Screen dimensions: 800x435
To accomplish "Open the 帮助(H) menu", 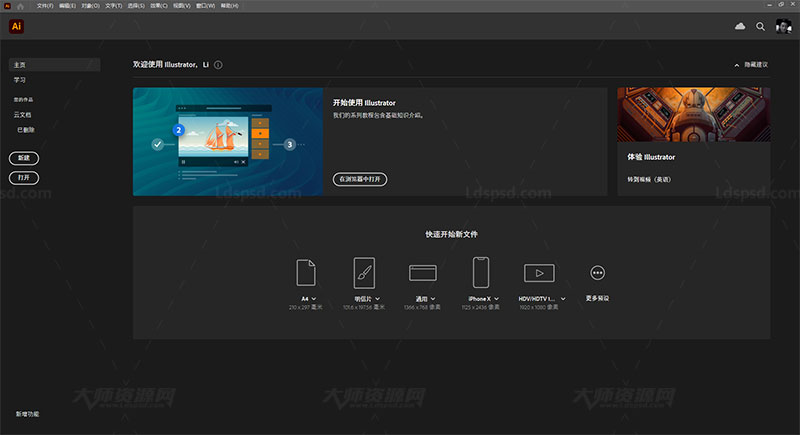I will pos(230,6).
